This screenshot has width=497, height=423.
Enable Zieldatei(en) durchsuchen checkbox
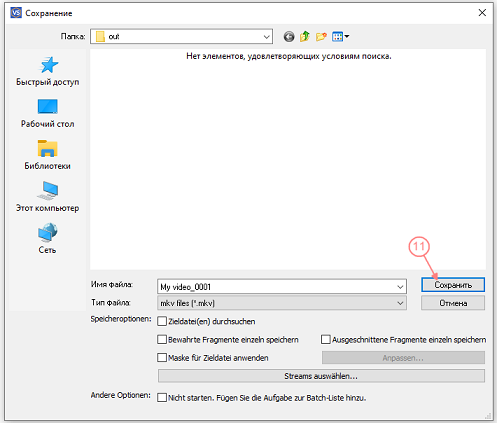pos(162,321)
